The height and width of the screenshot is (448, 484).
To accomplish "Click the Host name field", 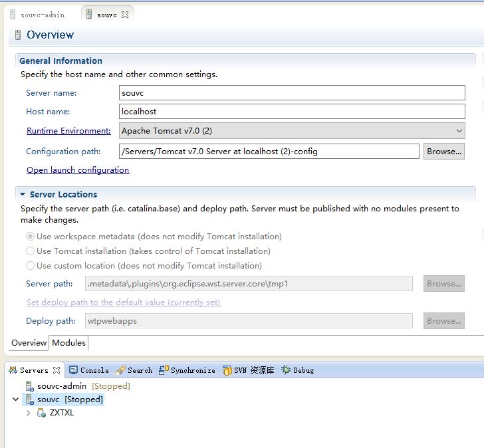I will coord(292,112).
